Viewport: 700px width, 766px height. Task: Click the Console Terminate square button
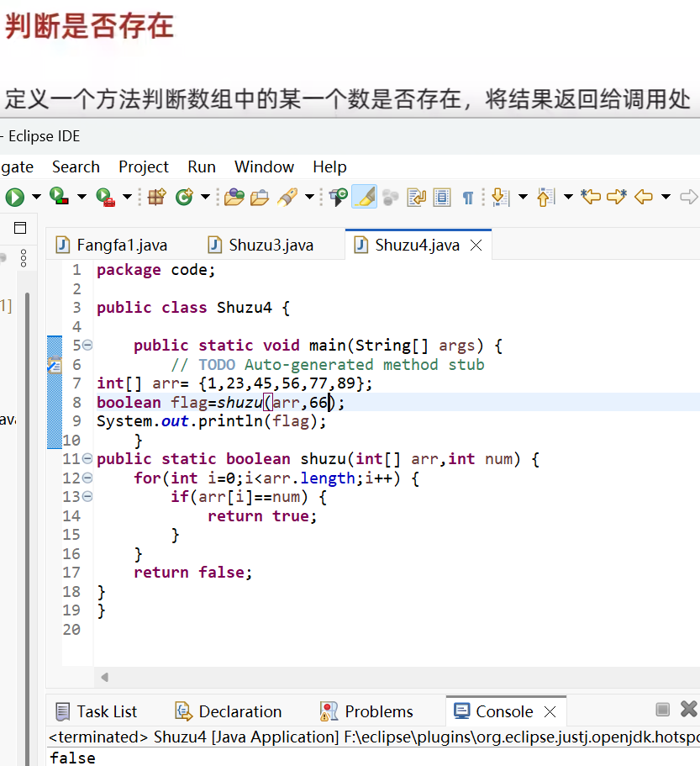[662, 710]
